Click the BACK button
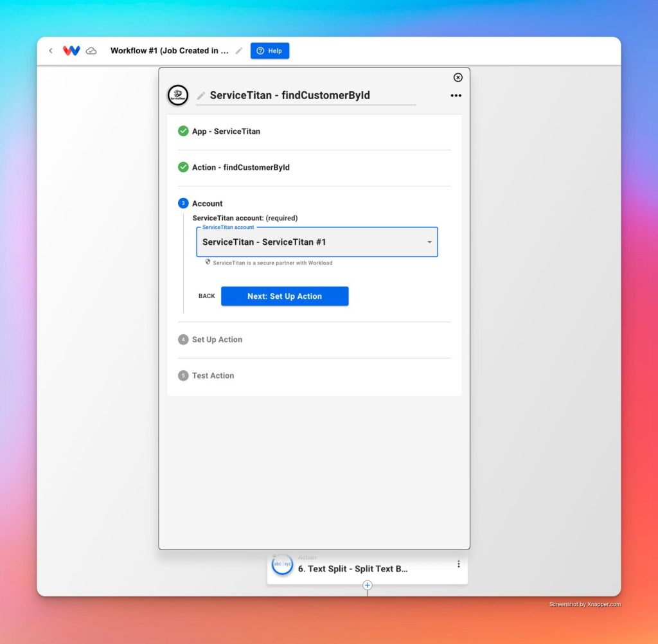The image size is (658, 644). [x=206, y=296]
